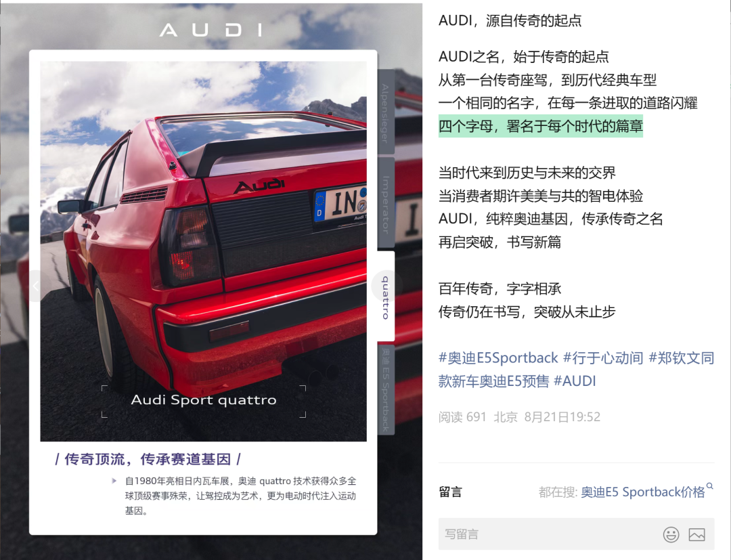731x560 pixels.
Task: Click the triangle bullet before 自1980年 text
Action: [114, 480]
